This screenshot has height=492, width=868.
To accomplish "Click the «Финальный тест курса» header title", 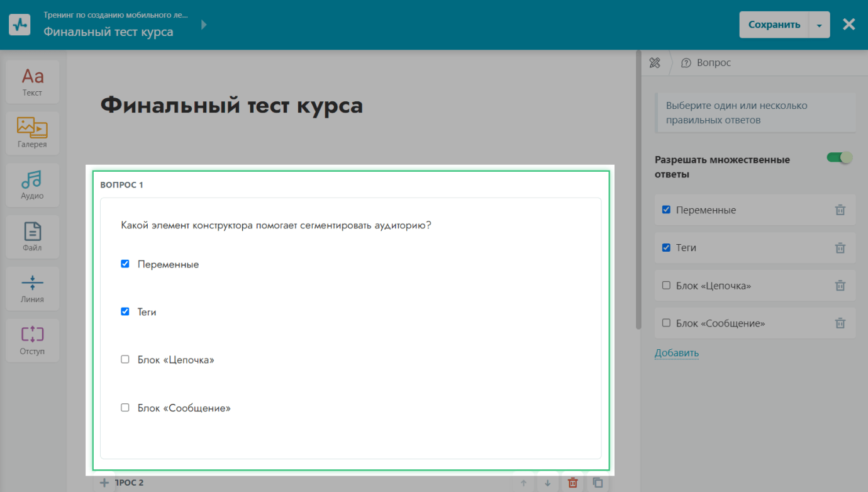I will pyautogui.click(x=108, y=31).
